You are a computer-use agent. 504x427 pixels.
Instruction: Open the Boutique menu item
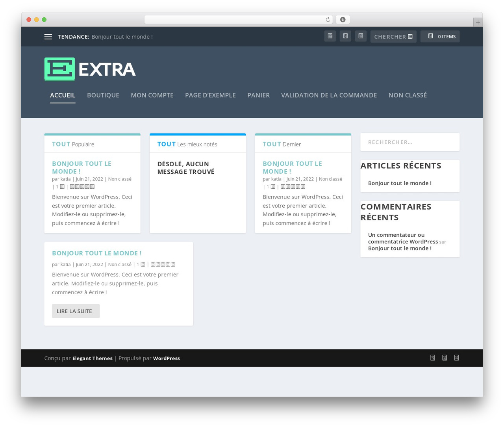tap(103, 95)
